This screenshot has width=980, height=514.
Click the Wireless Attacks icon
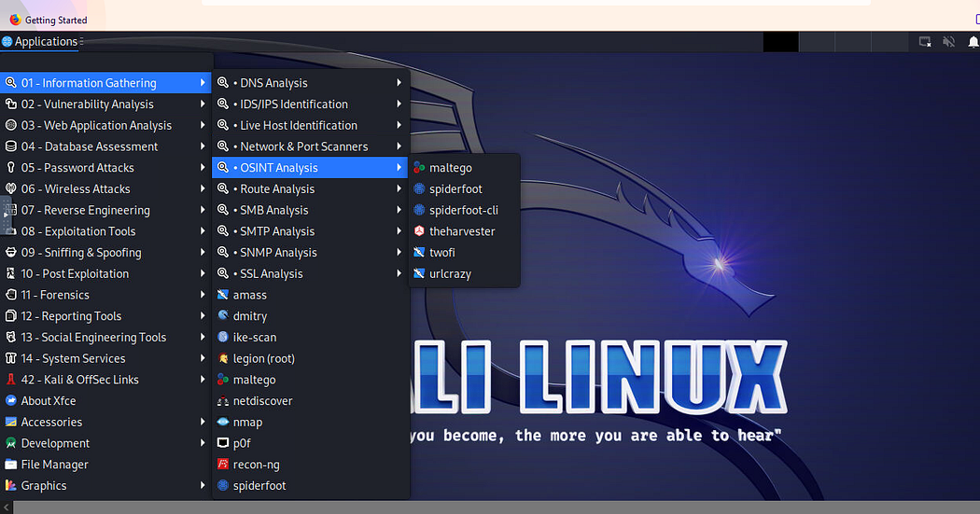pyautogui.click(x=10, y=189)
